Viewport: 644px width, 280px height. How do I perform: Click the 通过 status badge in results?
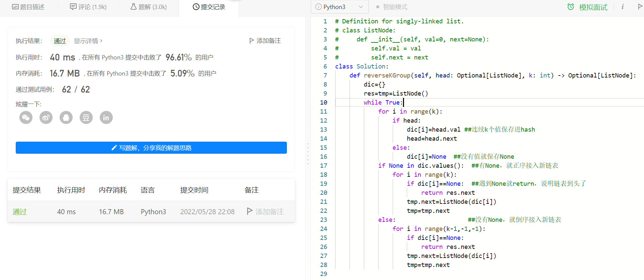tap(60, 41)
